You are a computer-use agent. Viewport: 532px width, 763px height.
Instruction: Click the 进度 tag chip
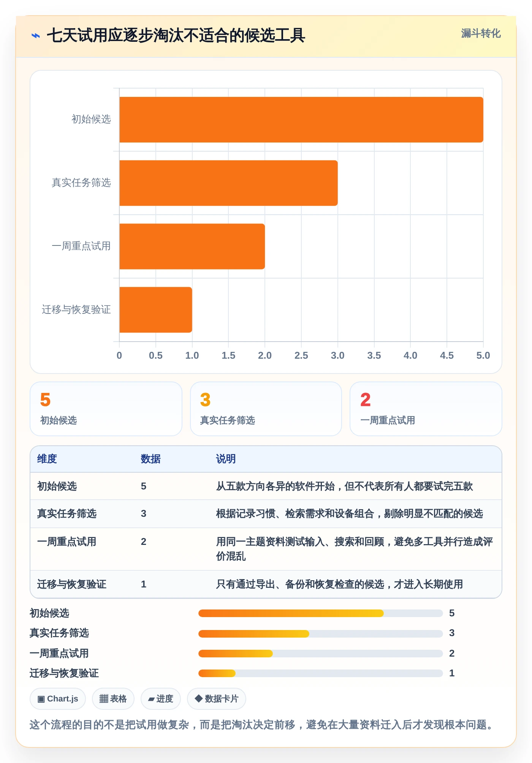(161, 699)
